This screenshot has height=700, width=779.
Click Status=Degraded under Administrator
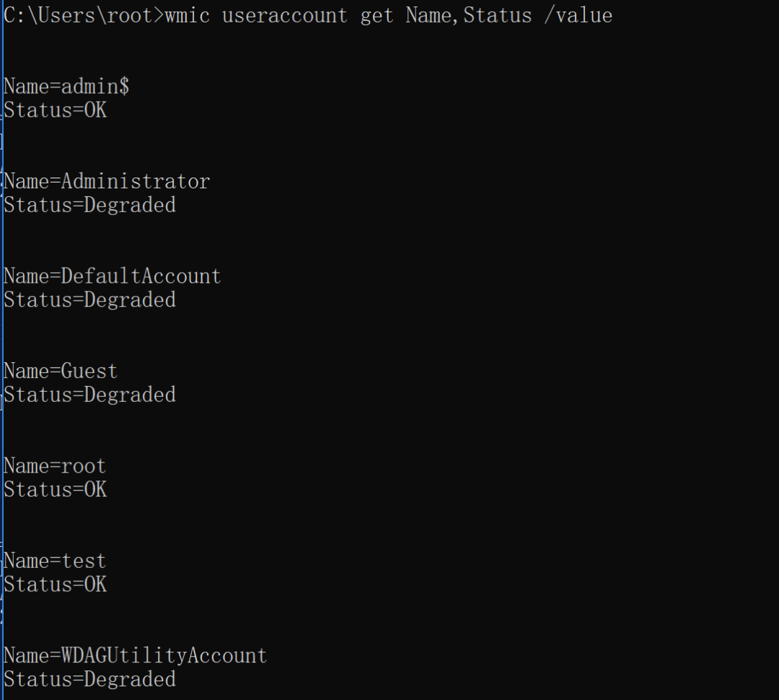(x=89, y=205)
